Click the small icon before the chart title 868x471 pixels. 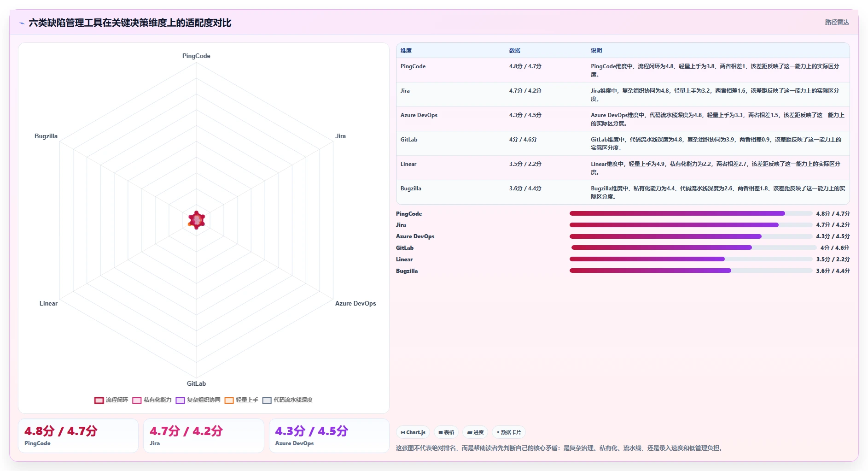tap(22, 23)
